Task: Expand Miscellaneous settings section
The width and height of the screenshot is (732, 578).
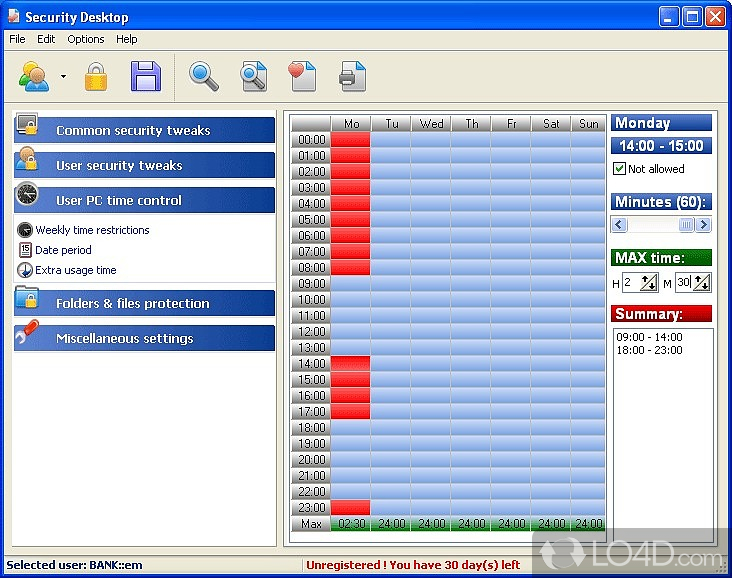Action: coord(144,338)
